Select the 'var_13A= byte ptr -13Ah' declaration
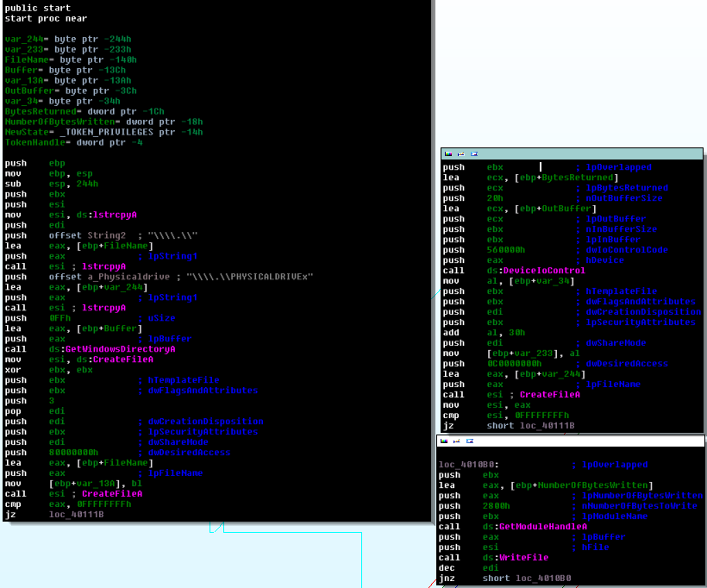The image size is (707, 588). pyautogui.click(x=68, y=81)
